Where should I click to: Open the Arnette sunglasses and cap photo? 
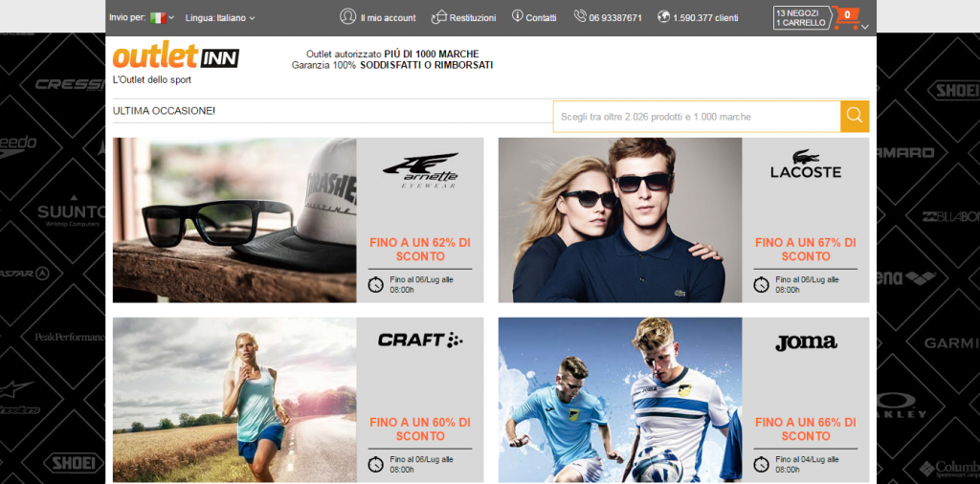pos(234,220)
